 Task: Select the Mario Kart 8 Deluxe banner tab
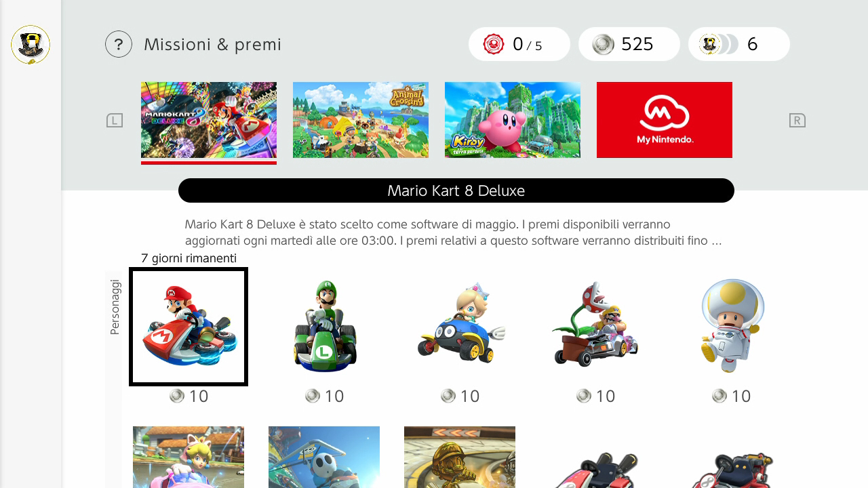209,120
